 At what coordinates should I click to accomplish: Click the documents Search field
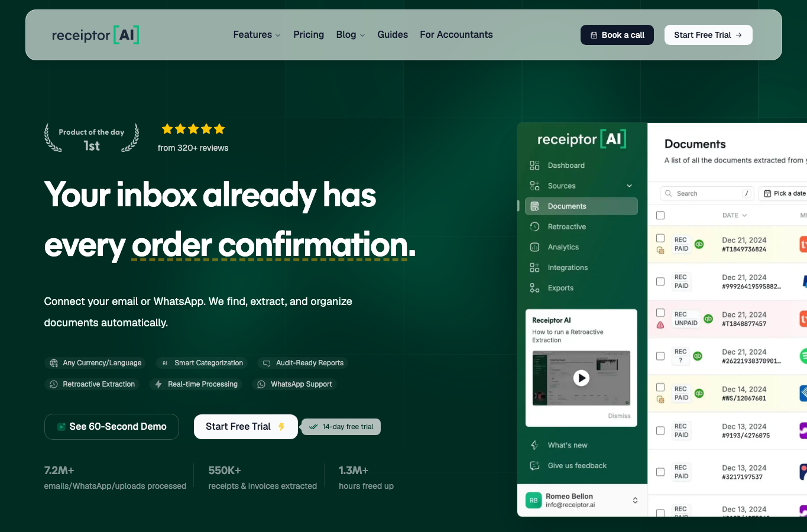pyautogui.click(x=707, y=193)
